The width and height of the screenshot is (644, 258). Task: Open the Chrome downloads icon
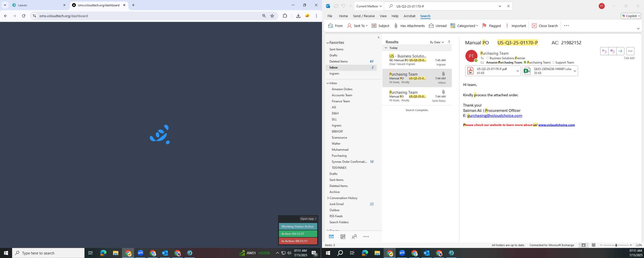coord(298,16)
